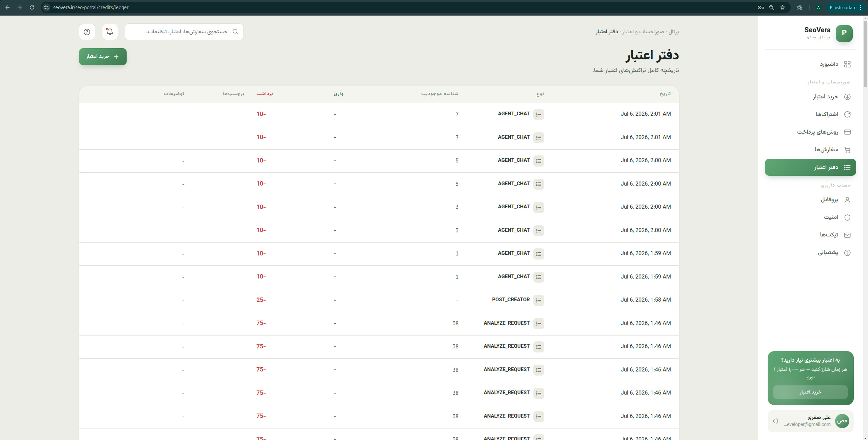
Task: Select the active دفتر اعتبار sidebar item
Action: click(x=810, y=167)
